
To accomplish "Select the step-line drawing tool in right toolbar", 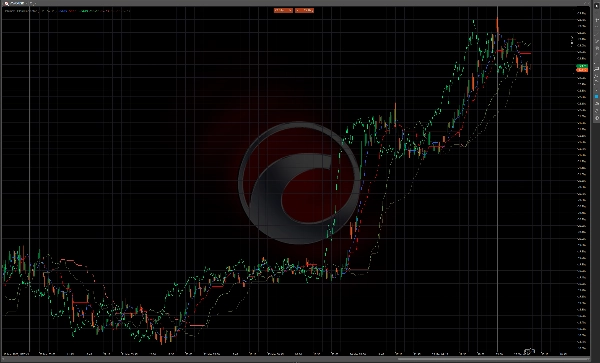I will coord(597,69).
